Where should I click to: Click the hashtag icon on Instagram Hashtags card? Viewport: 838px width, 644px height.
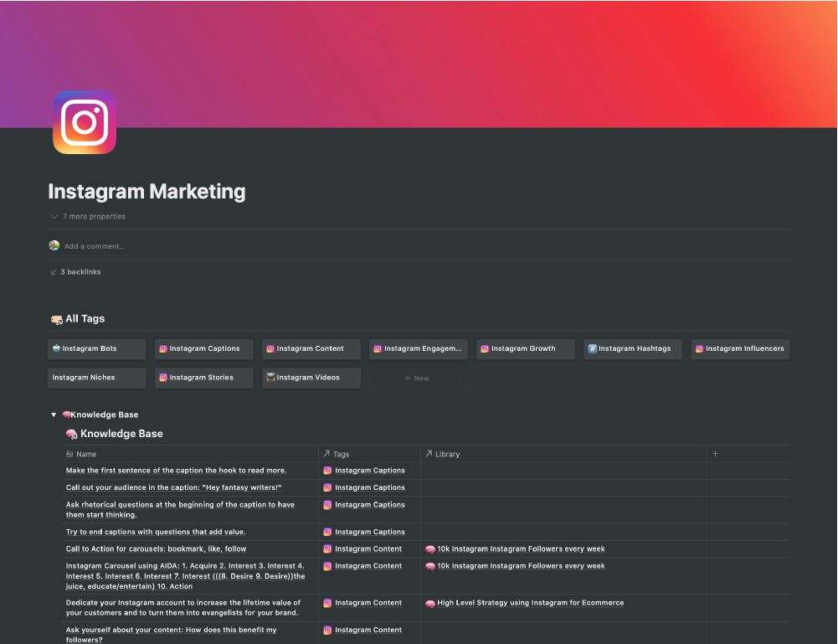[x=592, y=348]
